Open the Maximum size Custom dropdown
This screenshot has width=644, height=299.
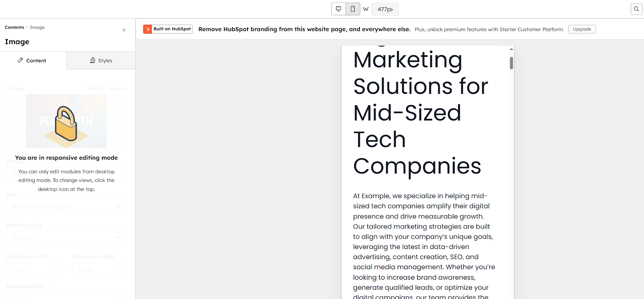tap(66, 238)
